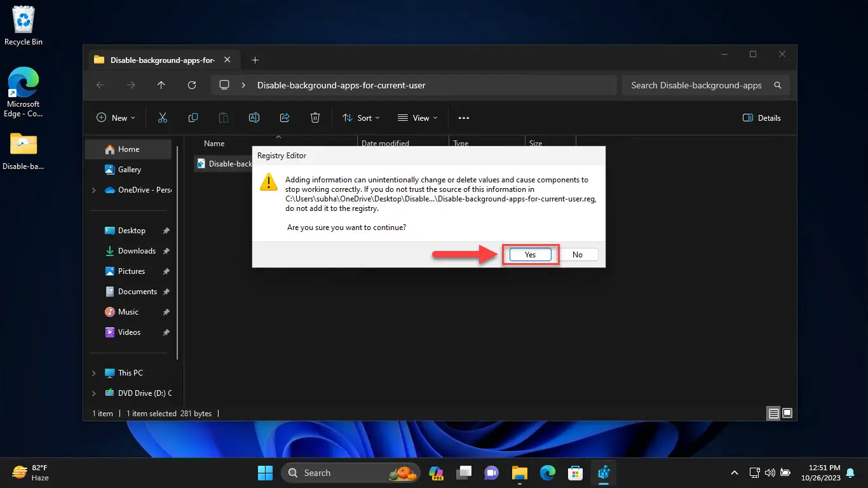
Task: Open the notification bell icon
Action: click(x=850, y=473)
